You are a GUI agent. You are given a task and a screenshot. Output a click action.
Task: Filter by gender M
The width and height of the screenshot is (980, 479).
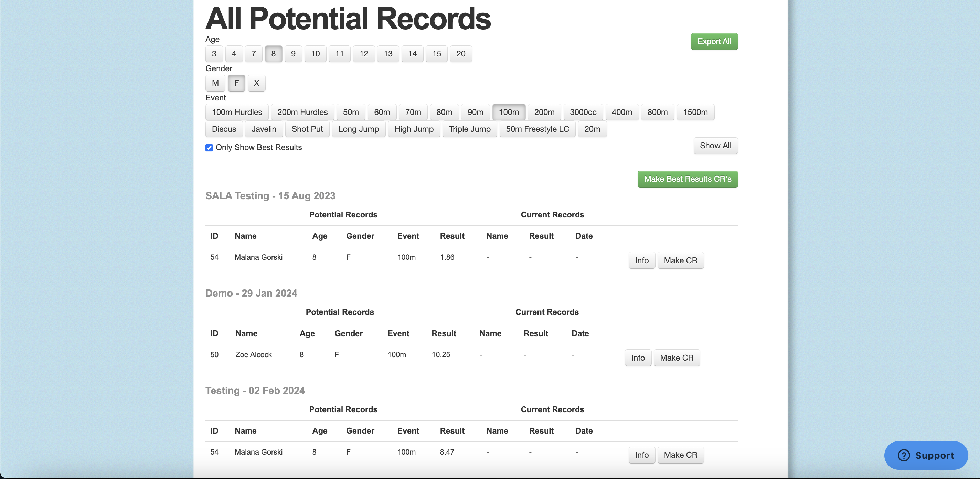click(215, 83)
